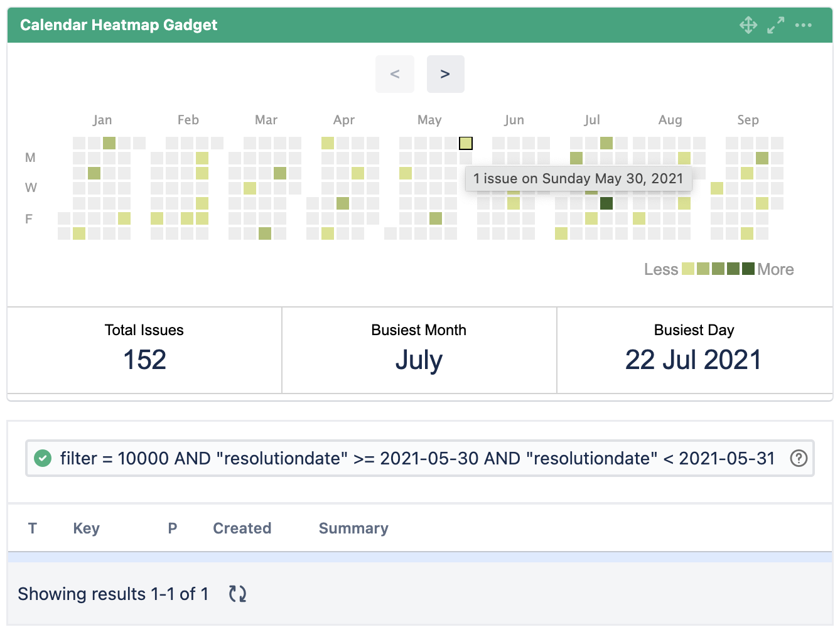Click the move gadget crosshair icon
The height and width of the screenshot is (632, 840).
tap(748, 25)
